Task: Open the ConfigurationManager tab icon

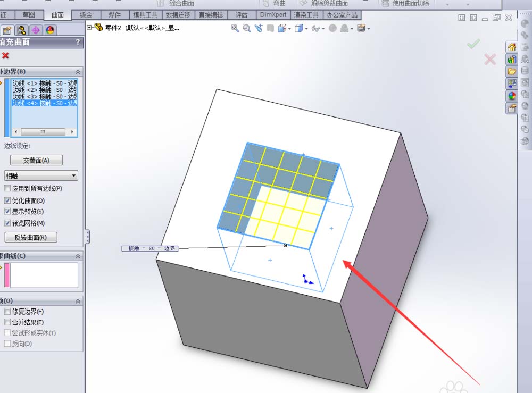Action: [21, 30]
